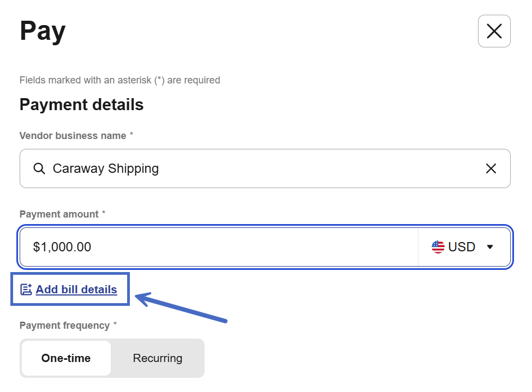Image resolution: width=532 pixels, height=392 pixels.
Task: Click the $1,000.00 payment amount field
Action: click(x=218, y=247)
